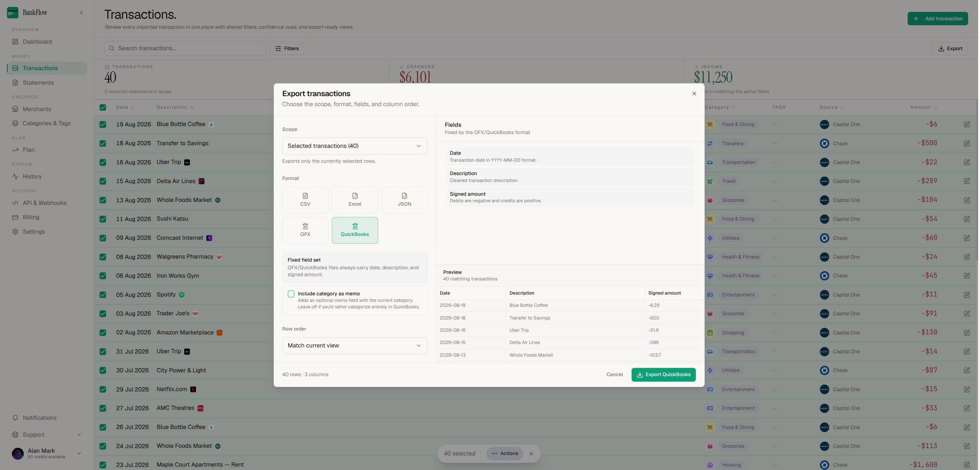The height and width of the screenshot is (470, 980).
Task: Click the Transactions sidebar item
Action: tap(47, 68)
